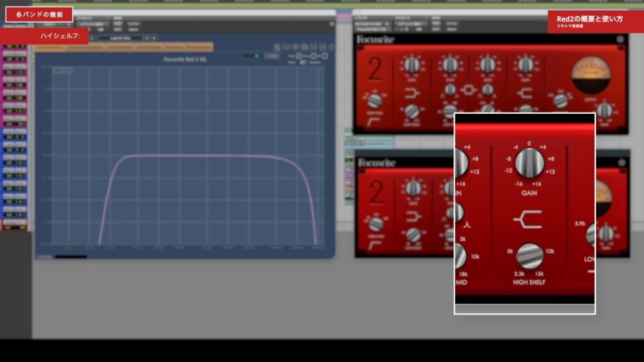644x362 pixels.
Task: Click the high shelf symbol on upper Red 2 plugin
Action: coord(525,93)
